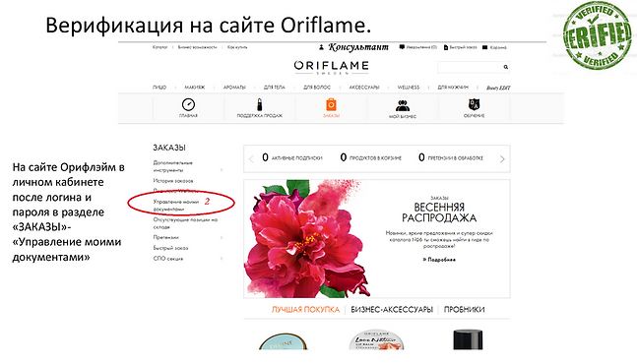
Task: Open the Макияж category menu
Action: 195,88
